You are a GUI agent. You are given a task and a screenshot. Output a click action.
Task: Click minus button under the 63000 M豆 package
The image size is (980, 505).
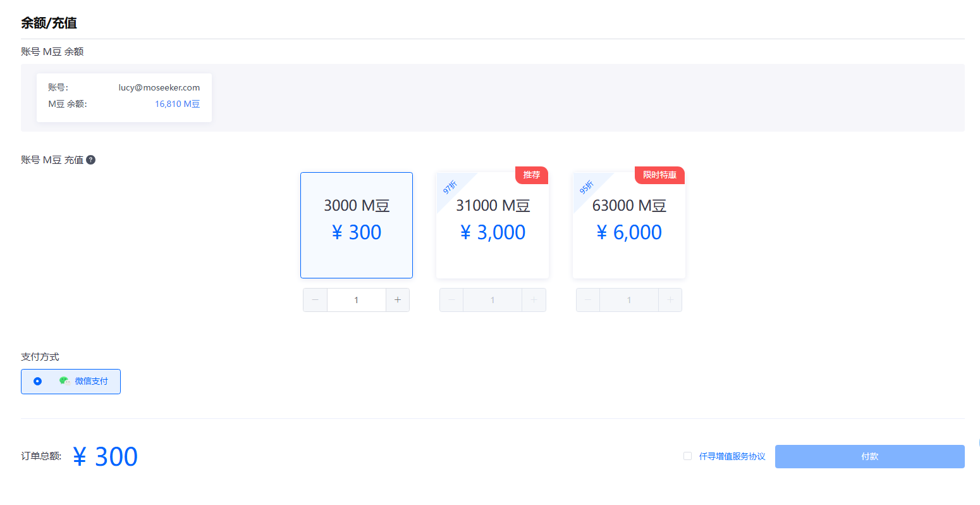(x=588, y=300)
